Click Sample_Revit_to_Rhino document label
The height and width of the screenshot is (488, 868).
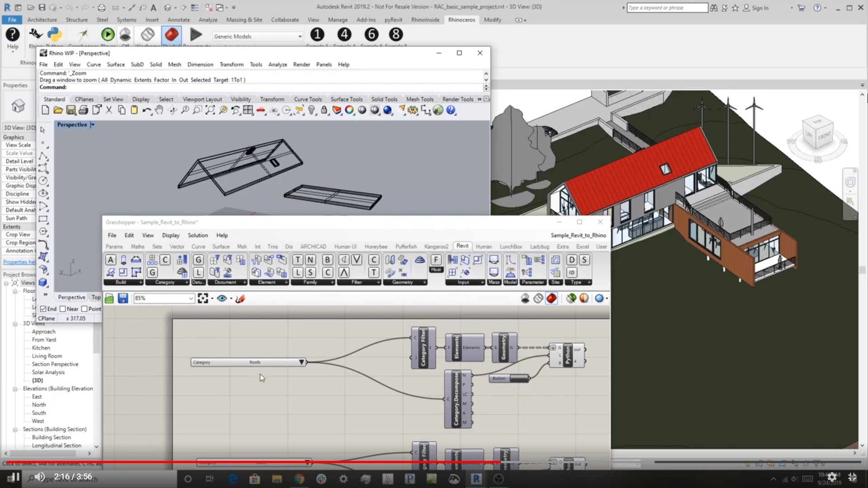pyautogui.click(x=578, y=235)
